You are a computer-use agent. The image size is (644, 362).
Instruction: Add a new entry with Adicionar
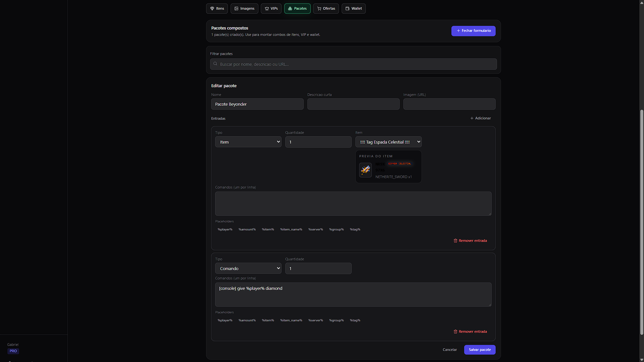tap(480, 118)
